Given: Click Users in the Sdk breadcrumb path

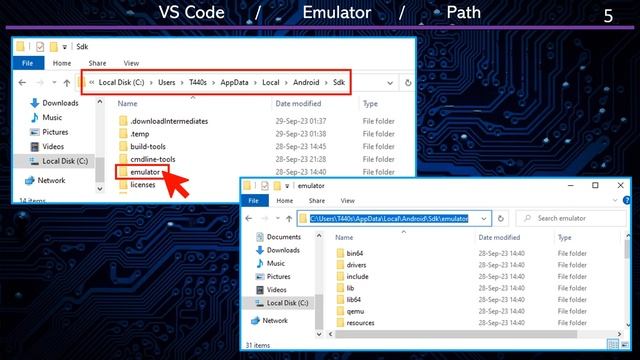Looking at the screenshot, I should (x=167, y=82).
